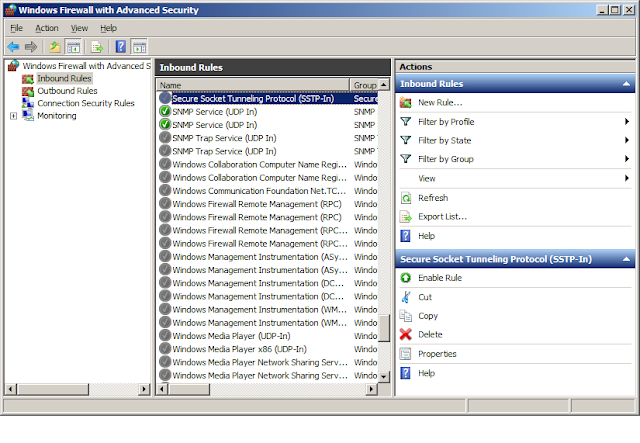The height and width of the screenshot is (443, 640).
Task: Click the tree pane horizontal scroll left arrow
Action: (11, 389)
